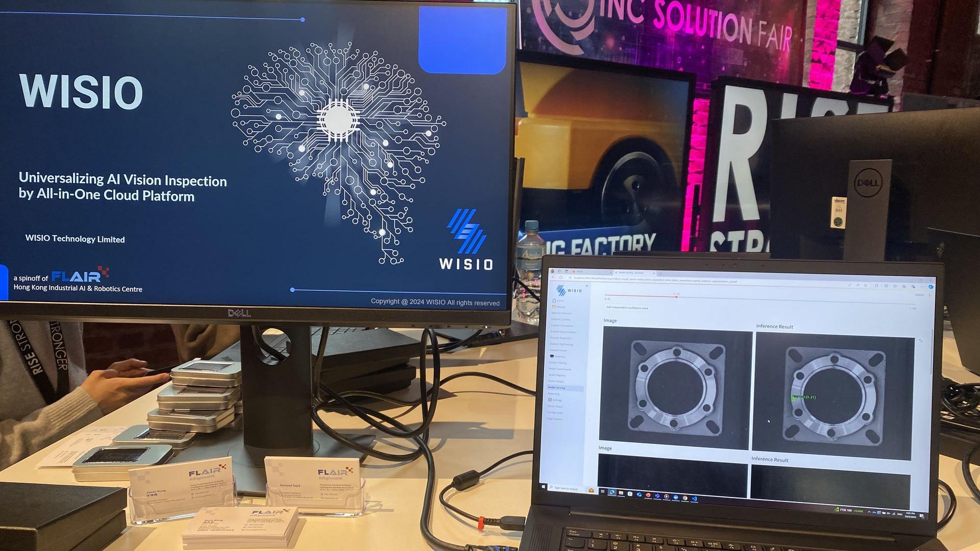Expand the Modeling section in the sidebar
Screen dimensions: 980x551
(558, 357)
